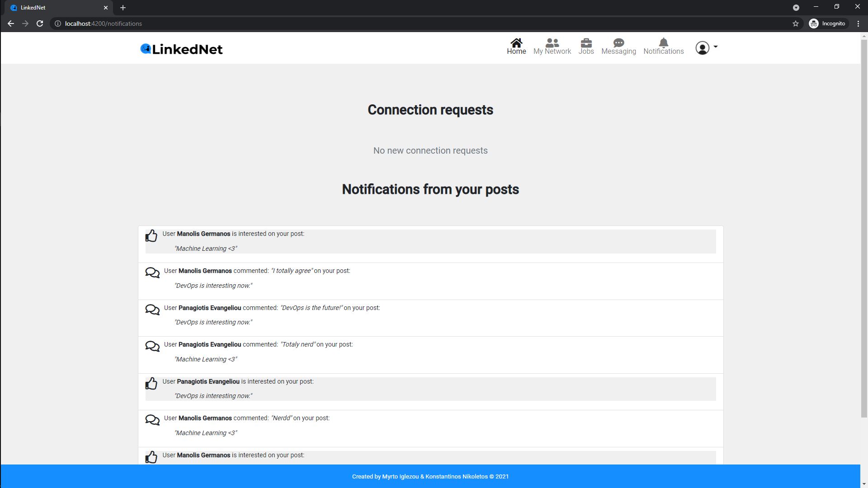This screenshot has width=868, height=488.
Task: Bookmark this page with star icon
Action: (x=796, y=23)
